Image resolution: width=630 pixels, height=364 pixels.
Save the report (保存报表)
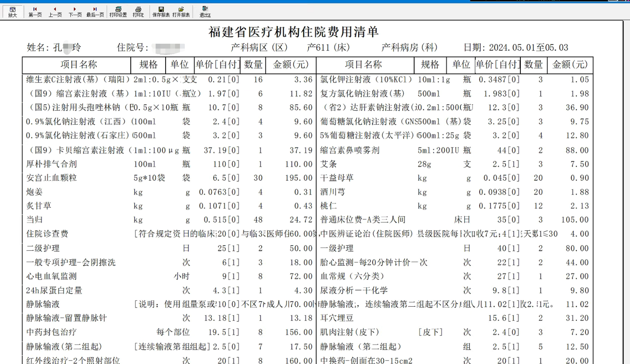pos(161,12)
